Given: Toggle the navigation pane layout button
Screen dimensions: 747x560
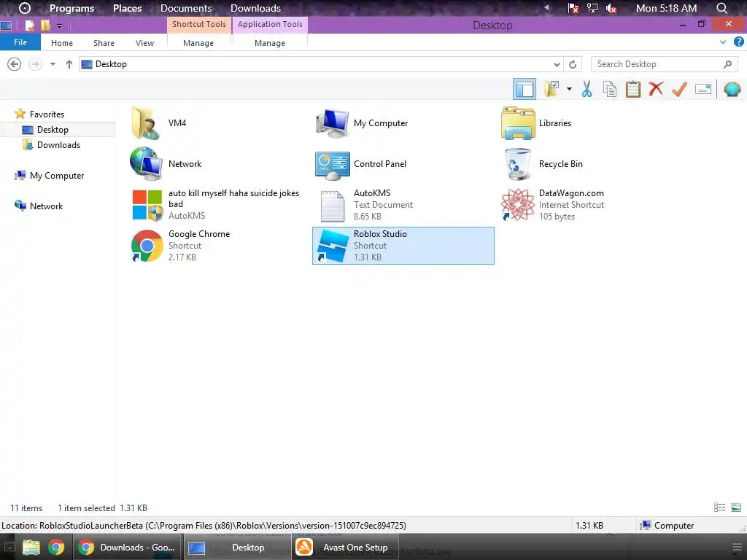Looking at the screenshot, I should click(524, 89).
